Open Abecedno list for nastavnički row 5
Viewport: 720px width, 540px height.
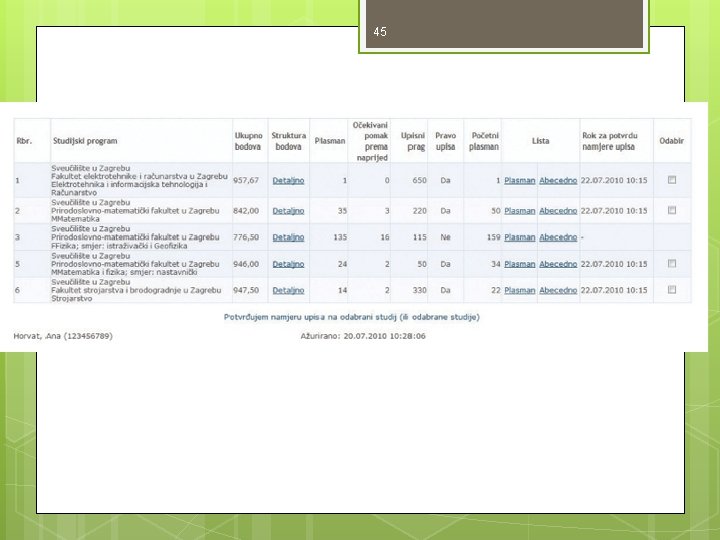coord(558,264)
